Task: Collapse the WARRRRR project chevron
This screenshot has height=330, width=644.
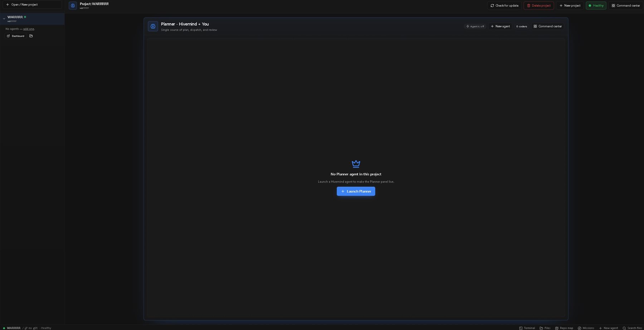Action: tap(4, 19)
